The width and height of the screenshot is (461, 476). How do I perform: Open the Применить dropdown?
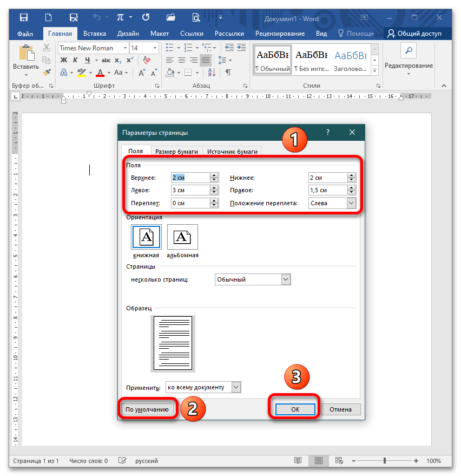(x=236, y=387)
